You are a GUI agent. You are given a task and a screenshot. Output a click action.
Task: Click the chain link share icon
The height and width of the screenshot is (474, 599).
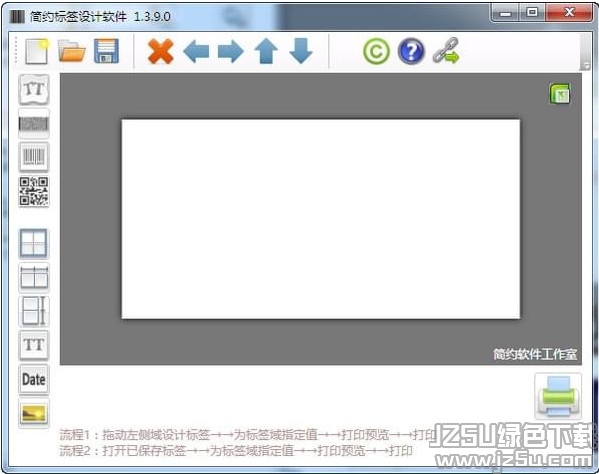tap(446, 51)
